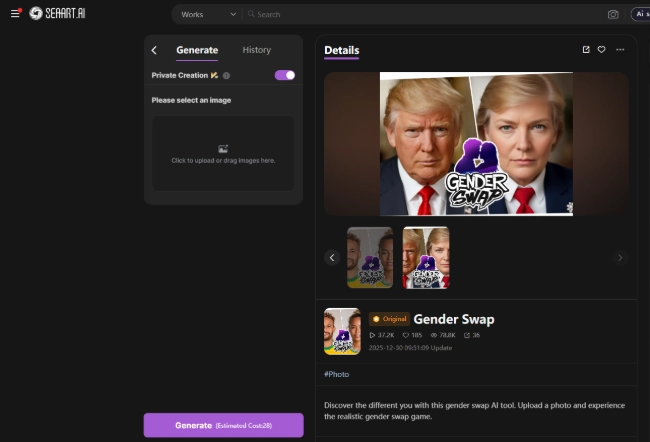Viewport: 650px width, 442px height.
Task: Click the share icon in Details header
Action: [x=586, y=50]
